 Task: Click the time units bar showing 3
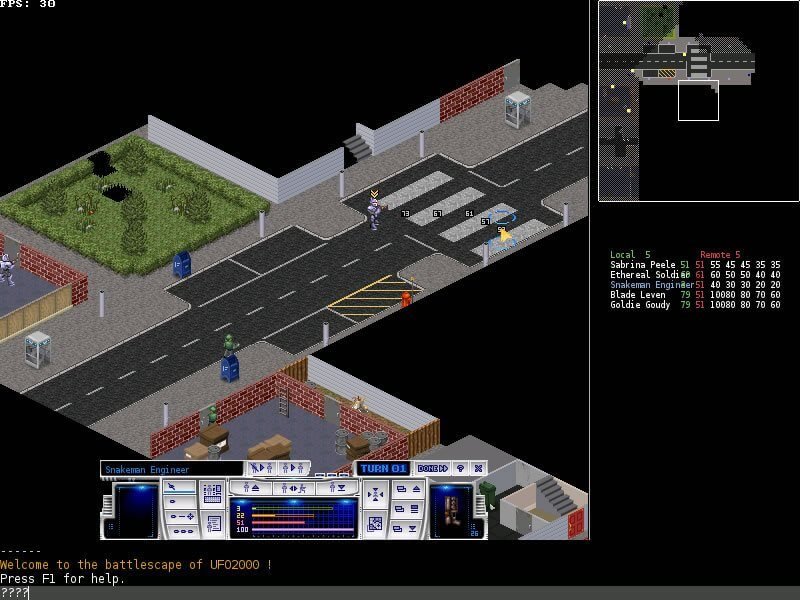point(295,509)
